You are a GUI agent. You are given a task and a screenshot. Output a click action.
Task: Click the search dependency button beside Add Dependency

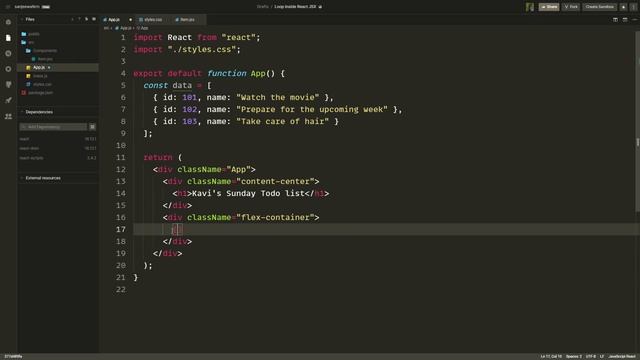[93, 127]
